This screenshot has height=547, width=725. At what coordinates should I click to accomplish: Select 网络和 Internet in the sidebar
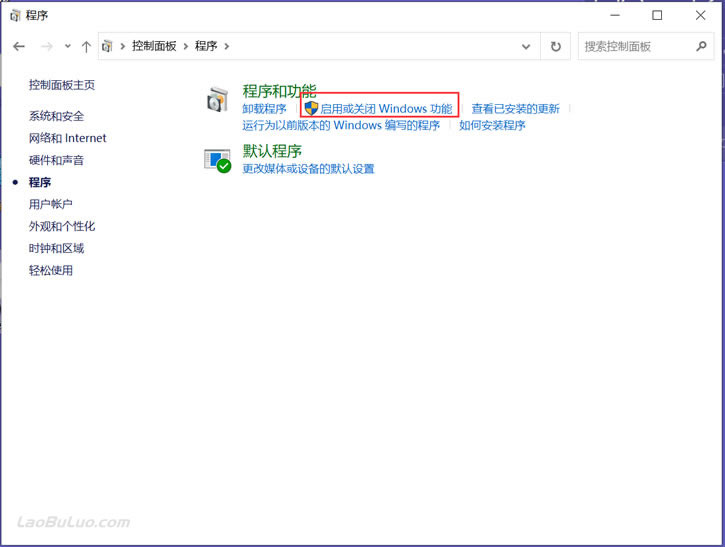point(68,138)
